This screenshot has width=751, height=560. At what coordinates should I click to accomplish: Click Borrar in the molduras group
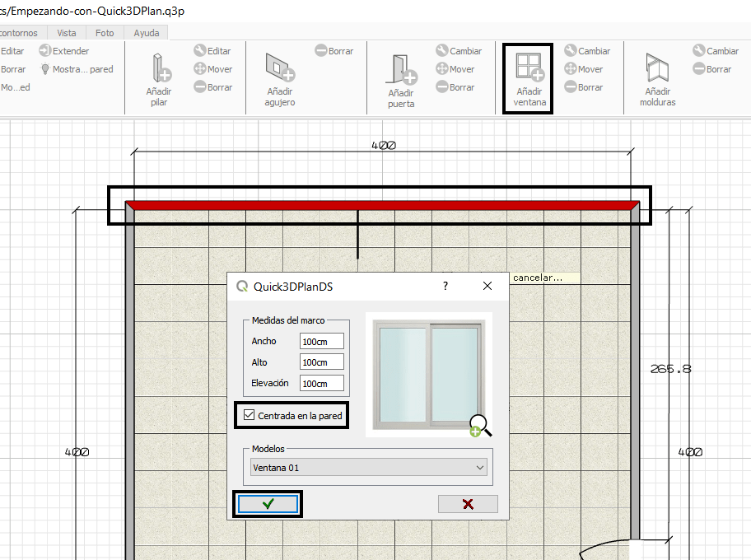[x=712, y=69]
